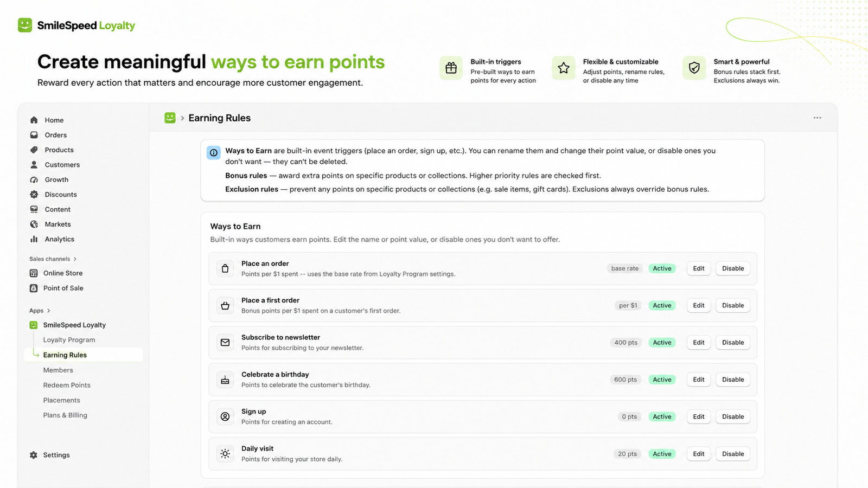Expand the Apps section chevron

[49, 311]
